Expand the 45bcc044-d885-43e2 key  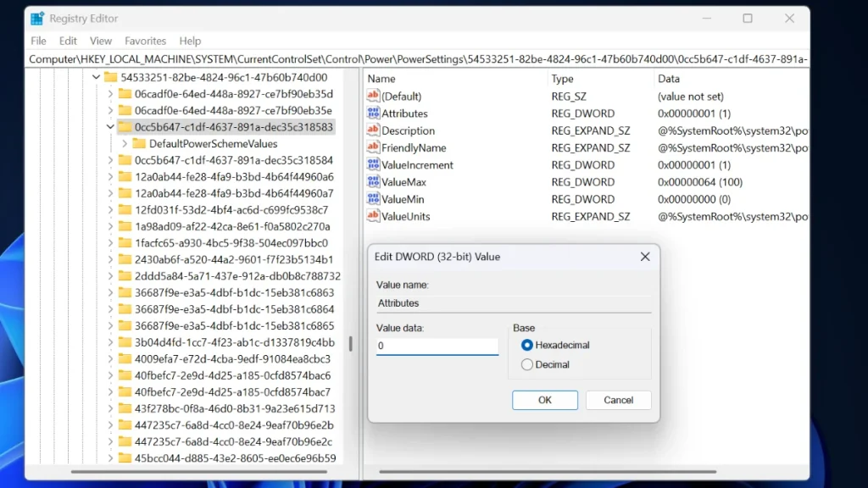tap(110, 458)
